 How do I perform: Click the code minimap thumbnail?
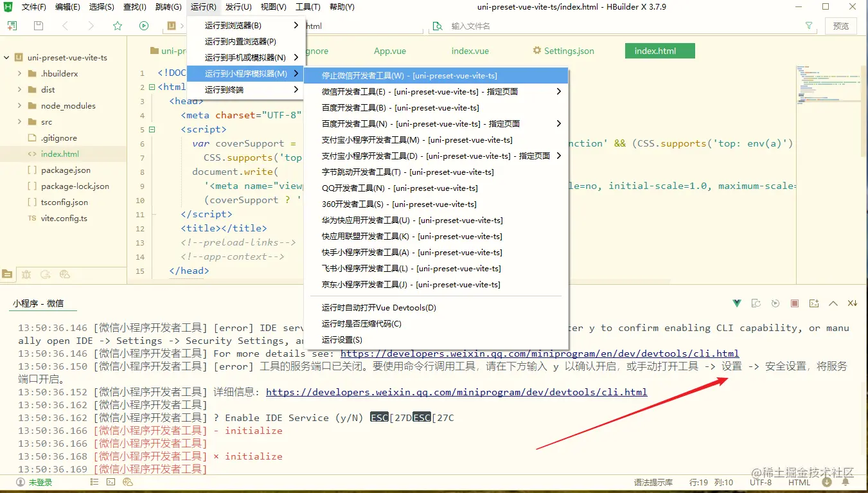[829, 84]
